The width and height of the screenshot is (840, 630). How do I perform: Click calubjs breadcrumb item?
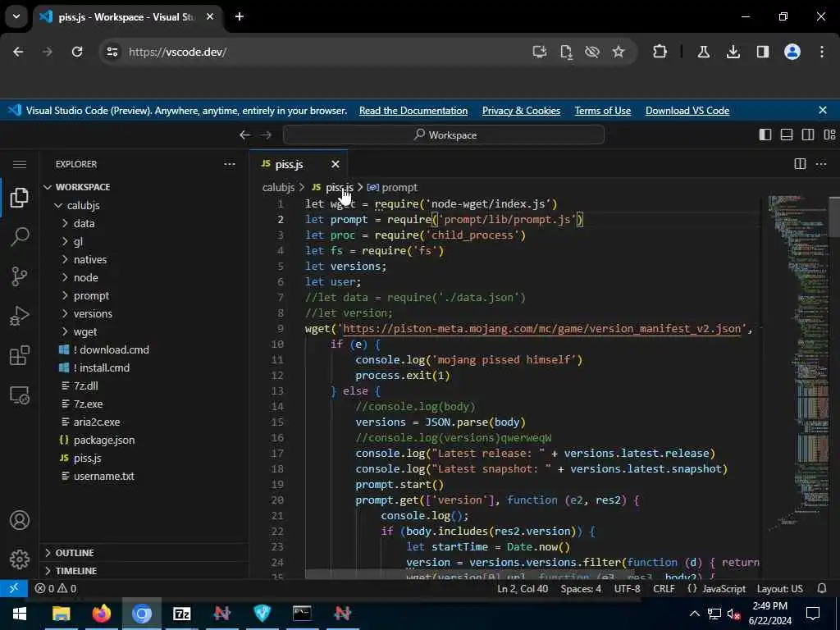click(x=278, y=188)
